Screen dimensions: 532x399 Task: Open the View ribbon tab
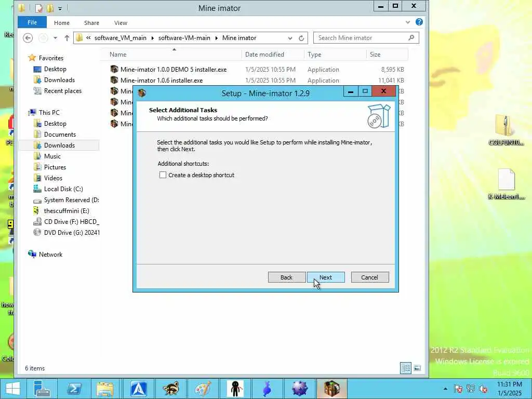tap(121, 23)
